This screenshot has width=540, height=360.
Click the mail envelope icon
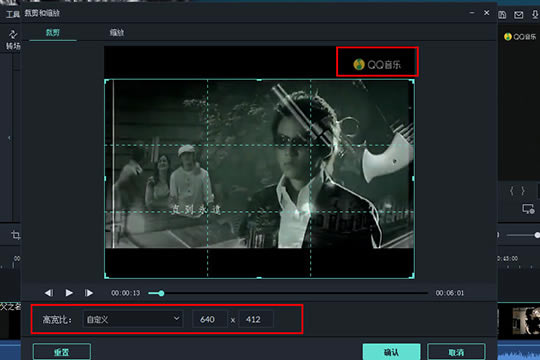click(518, 14)
